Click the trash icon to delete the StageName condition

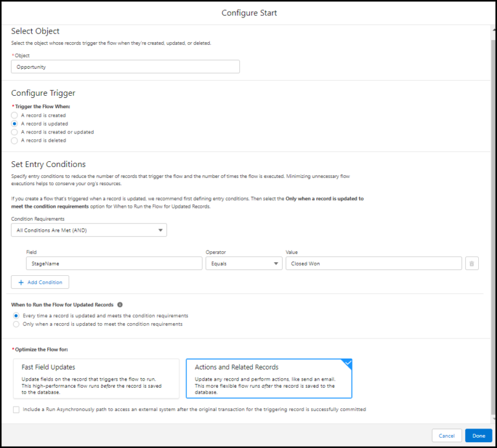coord(472,263)
